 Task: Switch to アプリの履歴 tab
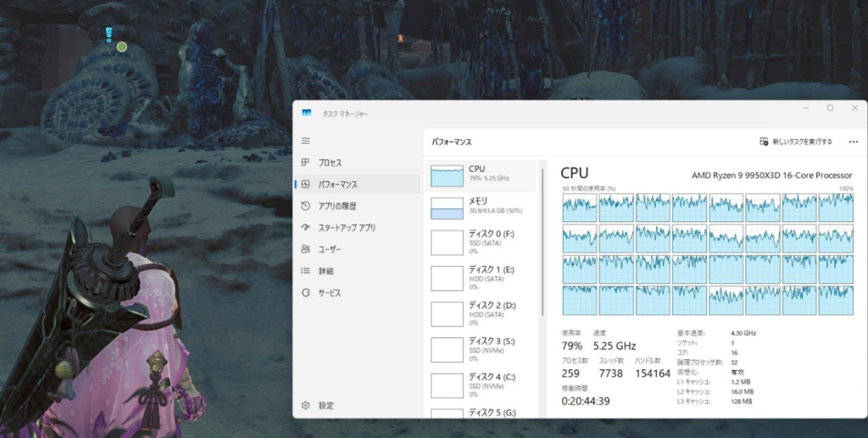click(358, 206)
